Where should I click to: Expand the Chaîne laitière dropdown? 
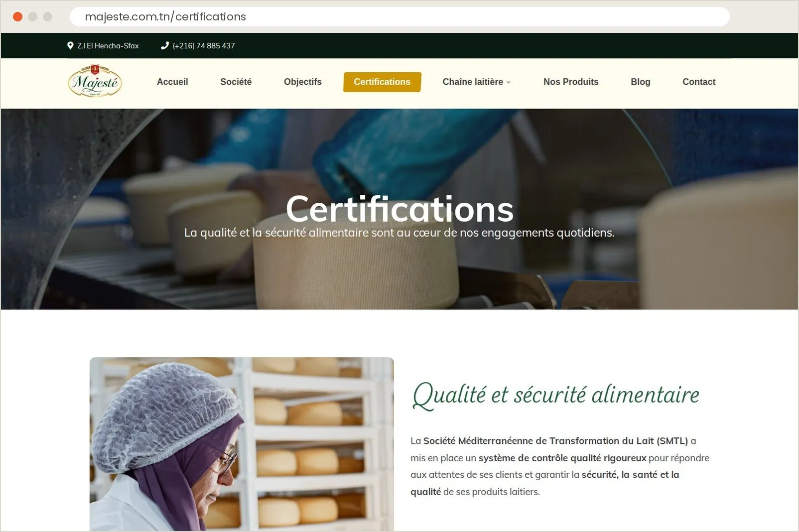477,82
